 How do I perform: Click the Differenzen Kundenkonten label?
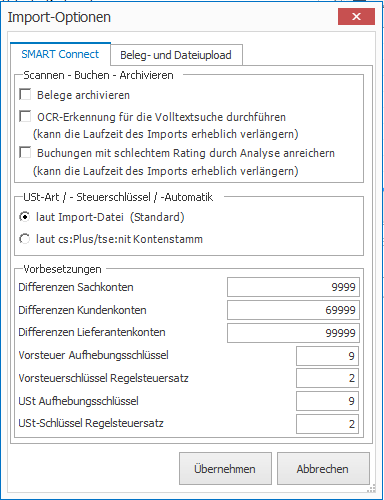[x=82, y=310]
